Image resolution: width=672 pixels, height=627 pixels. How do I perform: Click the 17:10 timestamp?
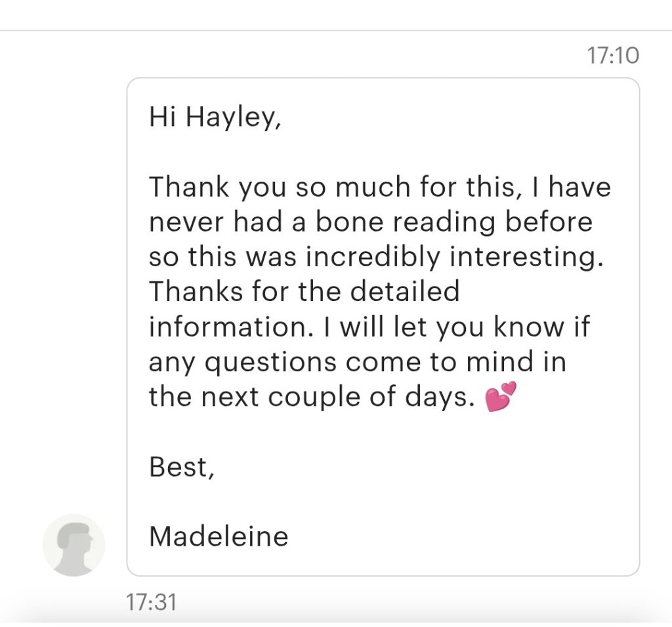[x=612, y=55]
